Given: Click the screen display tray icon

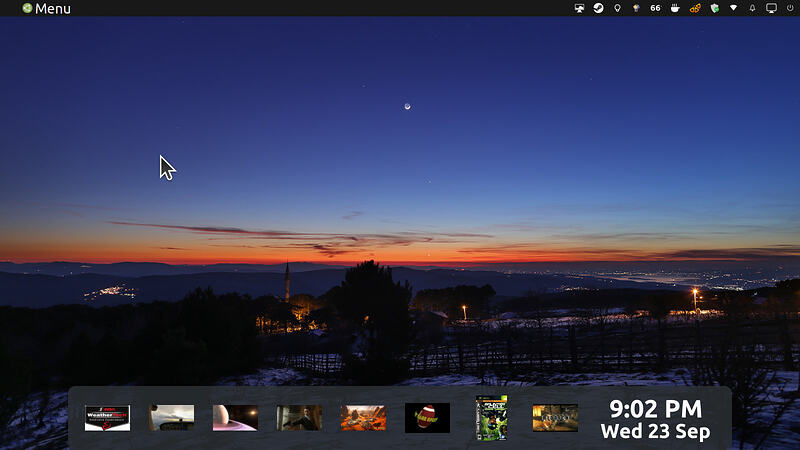Looking at the screenshot, I should click(771, 8).
